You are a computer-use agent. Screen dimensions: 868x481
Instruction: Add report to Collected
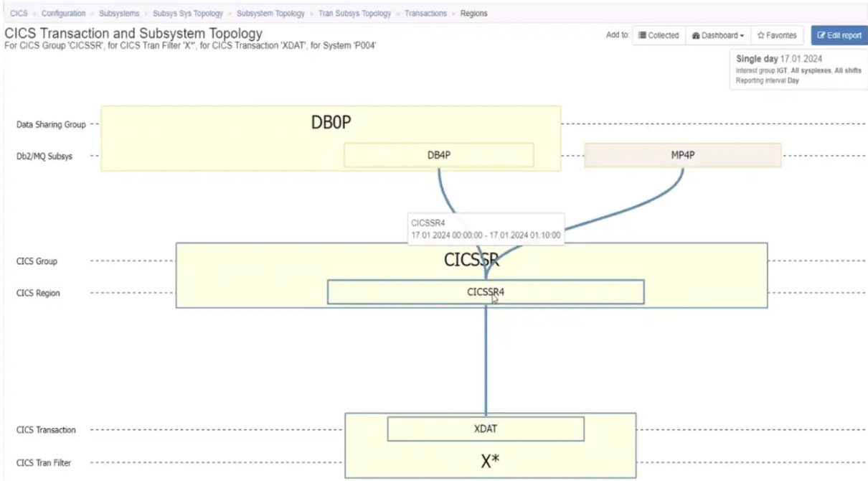pyautogui.click(x=659, y=35)
